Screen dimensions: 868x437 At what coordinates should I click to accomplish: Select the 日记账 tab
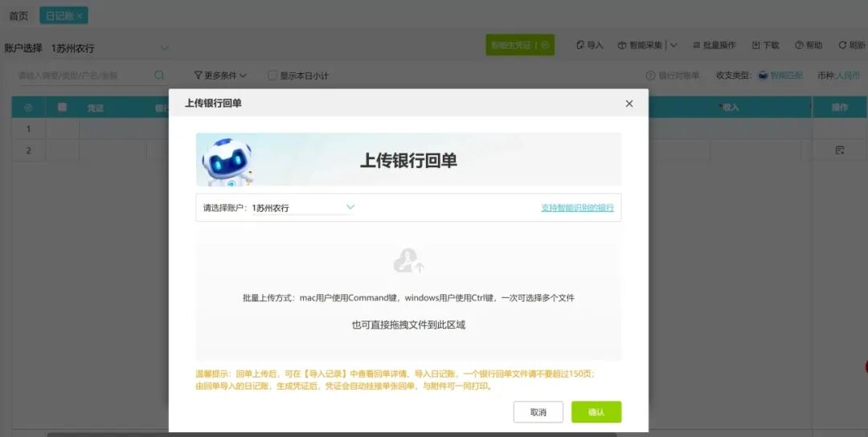point(59,16)
